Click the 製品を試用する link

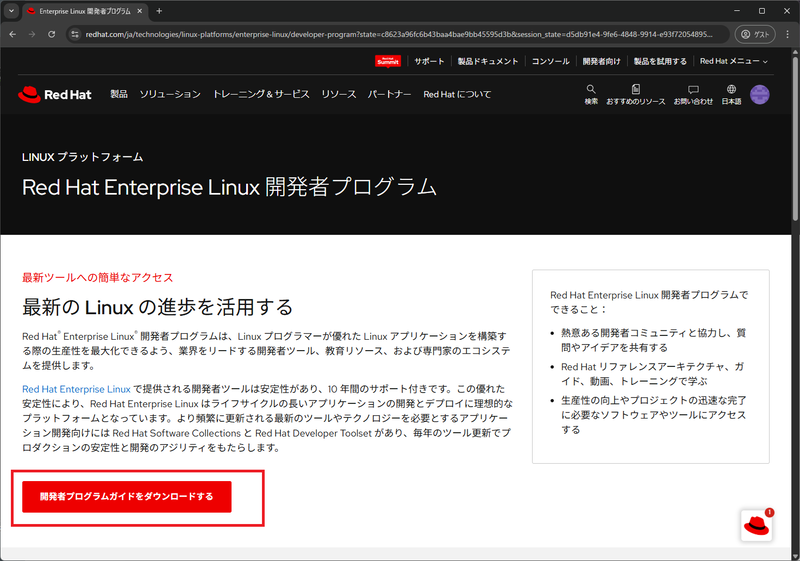coord(660,61)
